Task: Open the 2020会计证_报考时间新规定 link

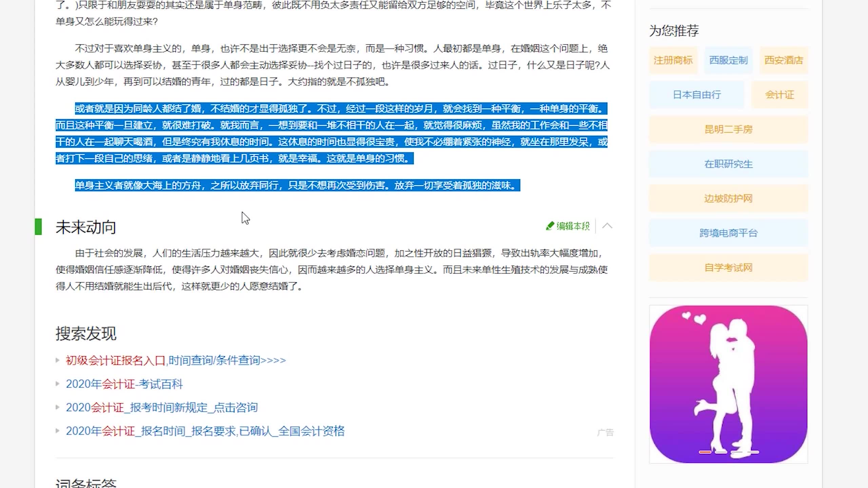Action: (x=162, y=407)
